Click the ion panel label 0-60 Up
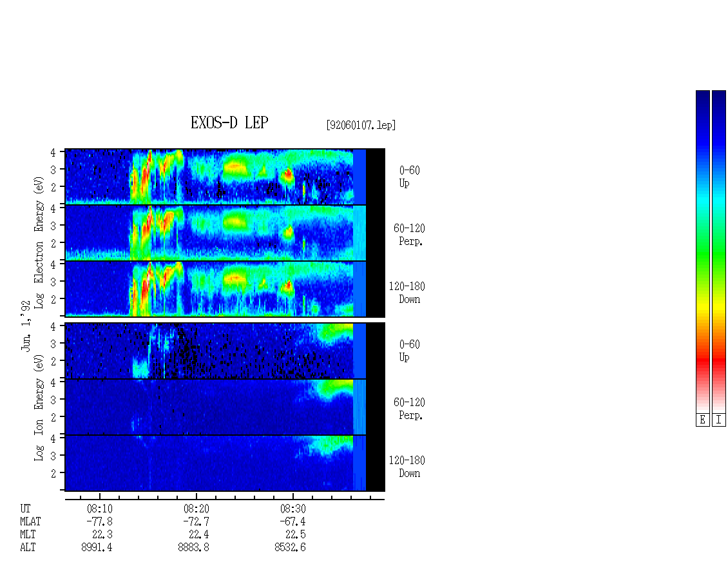Screen dimensions: 728x564 (409, 351)
